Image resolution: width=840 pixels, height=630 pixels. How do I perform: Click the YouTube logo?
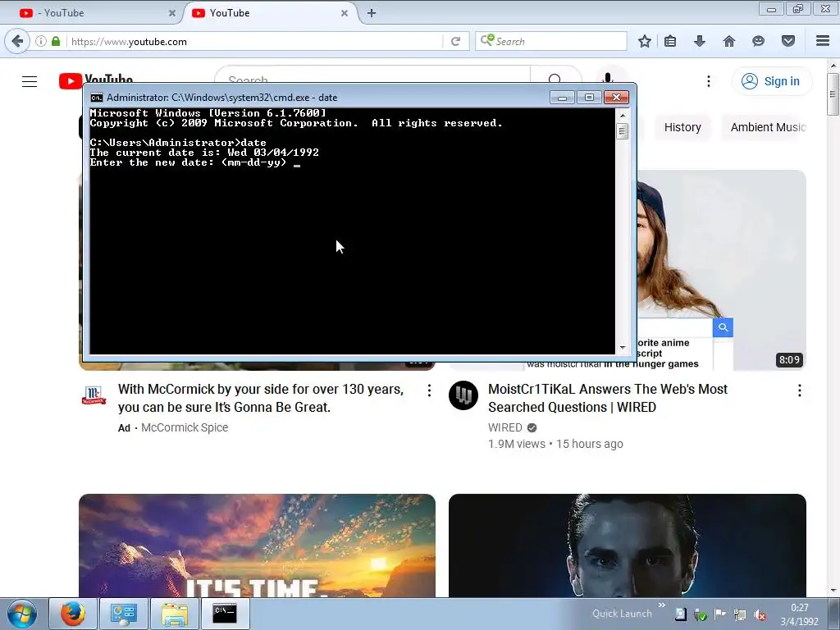pyautogui.click(x=96, y=81)
